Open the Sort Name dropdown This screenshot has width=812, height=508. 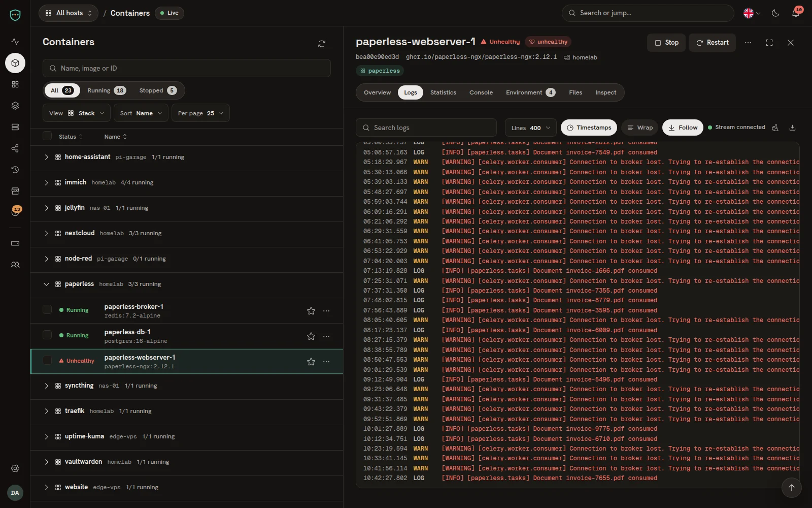141,113
